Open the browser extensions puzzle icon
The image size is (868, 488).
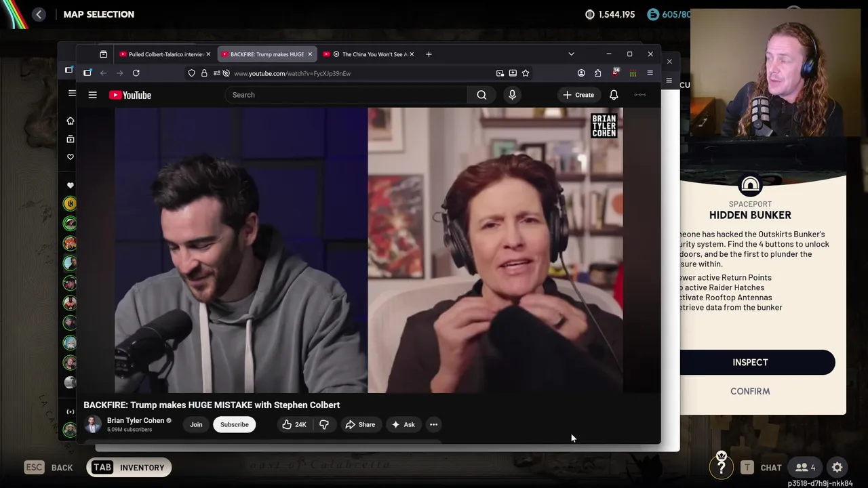tap(597, 73)
